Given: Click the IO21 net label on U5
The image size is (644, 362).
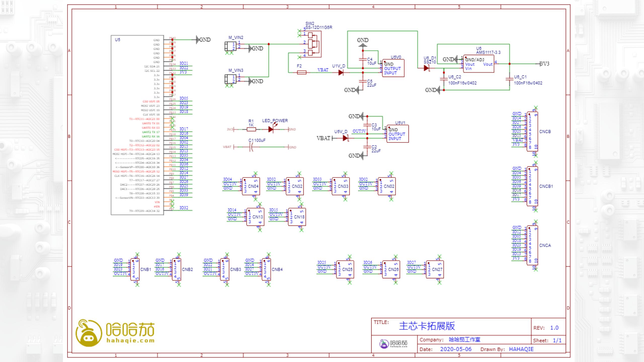Looking at the screenshot, I should [x=184, y=63].
